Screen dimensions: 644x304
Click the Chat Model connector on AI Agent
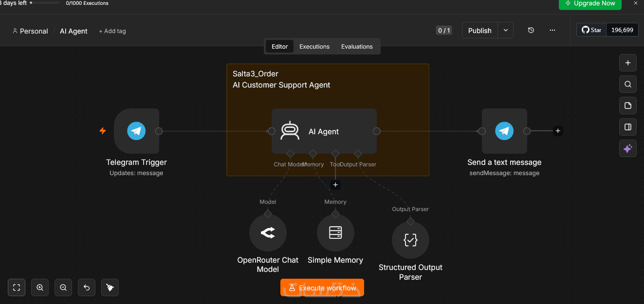pyautogui.click(x=290, y=154)
